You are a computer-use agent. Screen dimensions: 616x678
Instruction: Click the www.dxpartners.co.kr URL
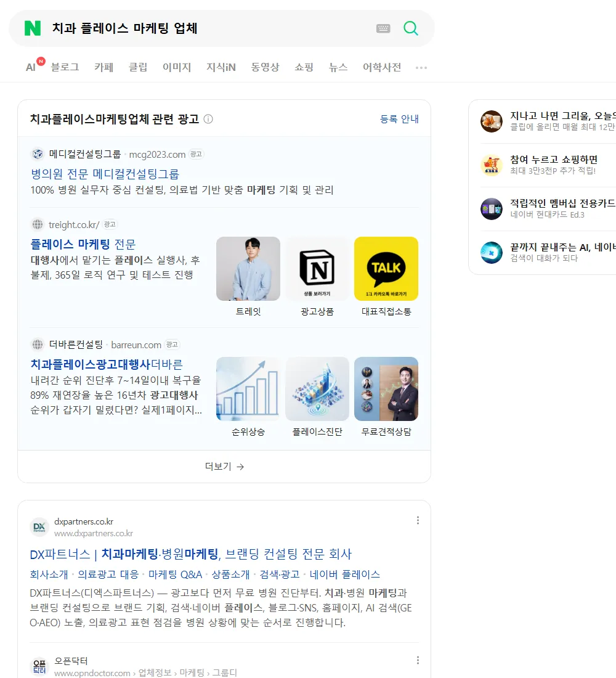pos(94,534)
